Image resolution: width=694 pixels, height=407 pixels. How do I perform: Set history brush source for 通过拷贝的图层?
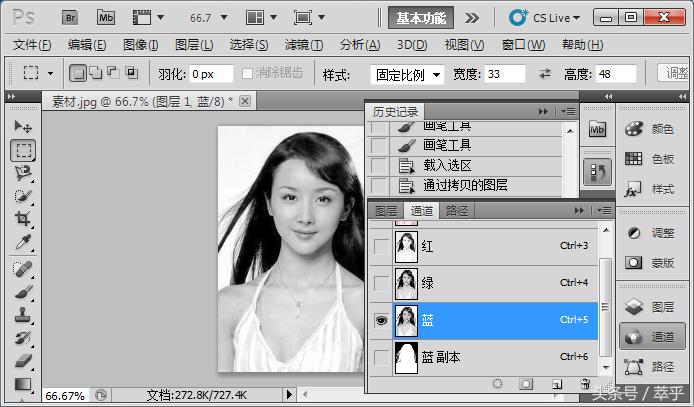pos(378,185)
